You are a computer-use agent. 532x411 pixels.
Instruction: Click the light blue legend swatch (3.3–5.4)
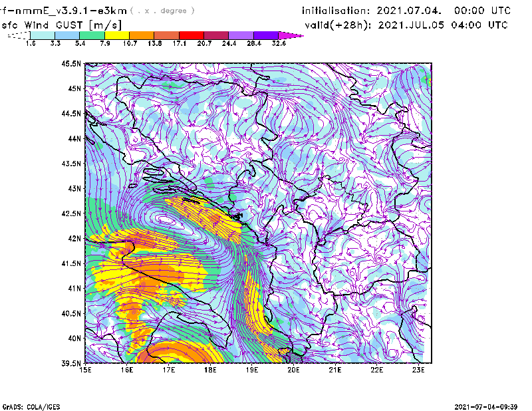tap(67, 35)
